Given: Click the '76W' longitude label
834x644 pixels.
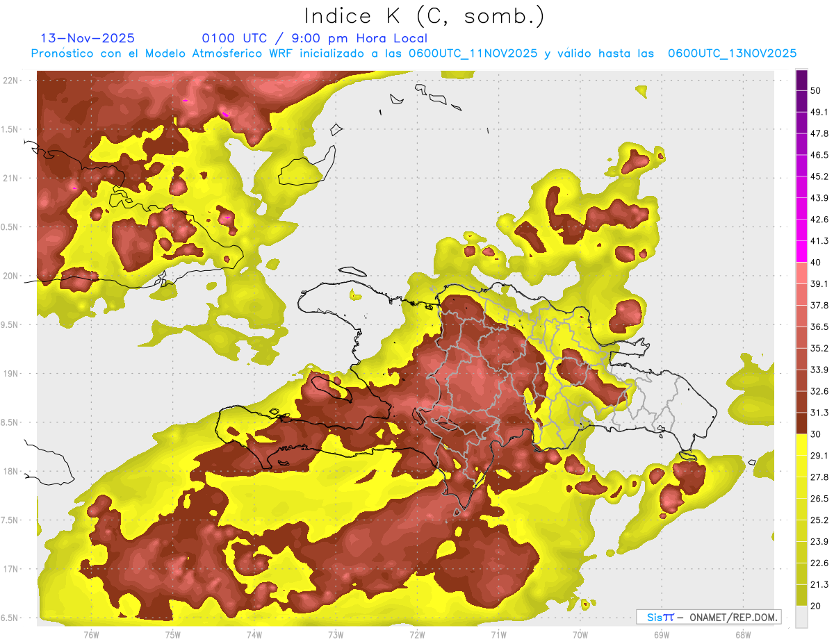Looking at the screenshot, I should [91, 634].
